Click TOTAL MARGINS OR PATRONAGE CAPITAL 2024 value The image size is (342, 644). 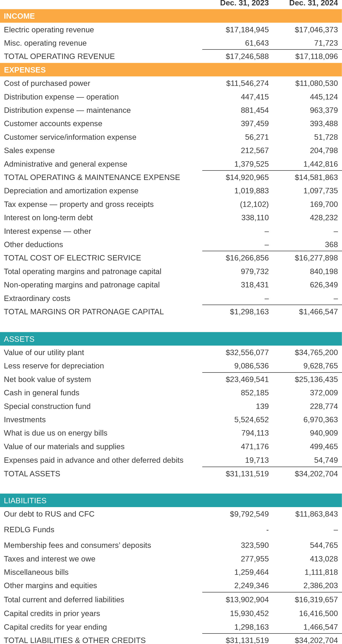tap(318, 312)
